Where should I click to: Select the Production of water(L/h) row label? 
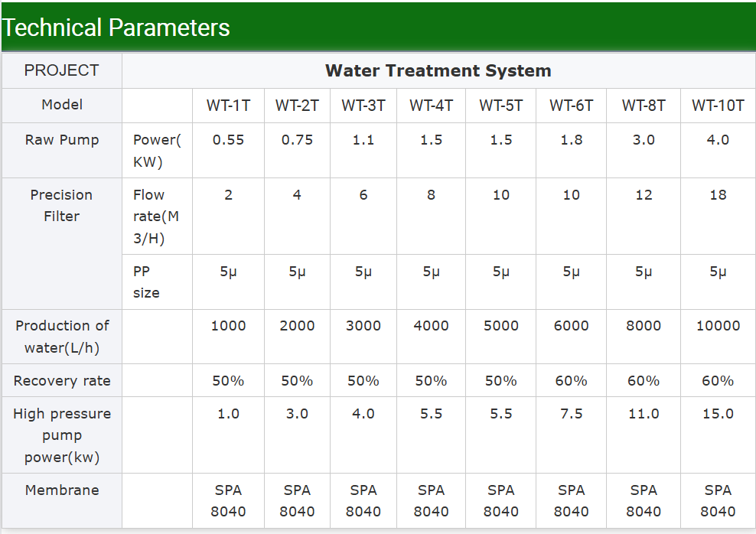(61, 337)
